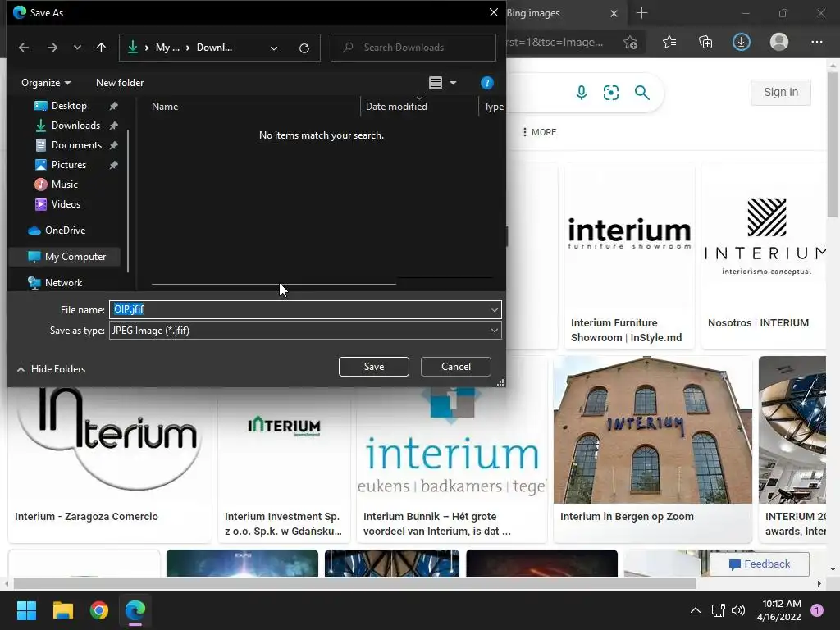840x630 pixels.
Task: Open Edge profile icon
Action: [x=779, y=43]
